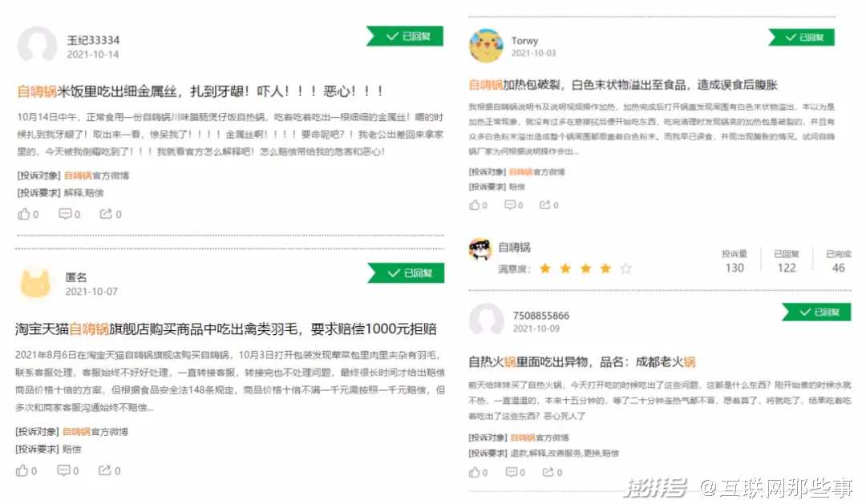Click the 投诉量 130 statistic
This screenshot has width=866, height=504.
pyautogui.click(x=734, y=261)
